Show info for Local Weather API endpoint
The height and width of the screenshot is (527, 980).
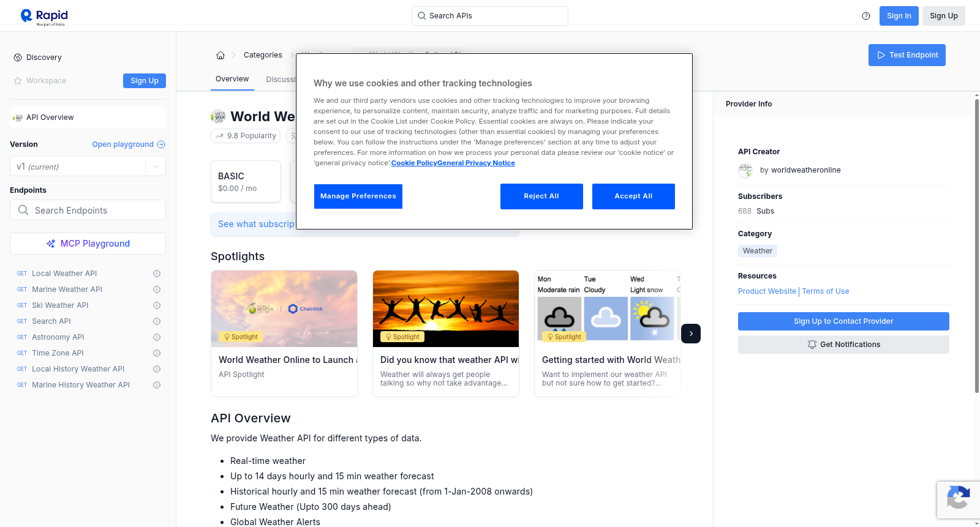[x=157, y=274]
